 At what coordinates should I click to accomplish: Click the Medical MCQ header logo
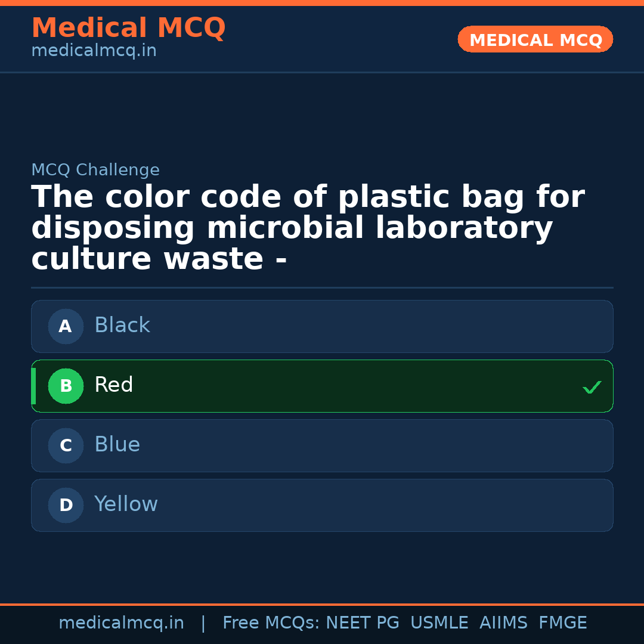[128, 27]
